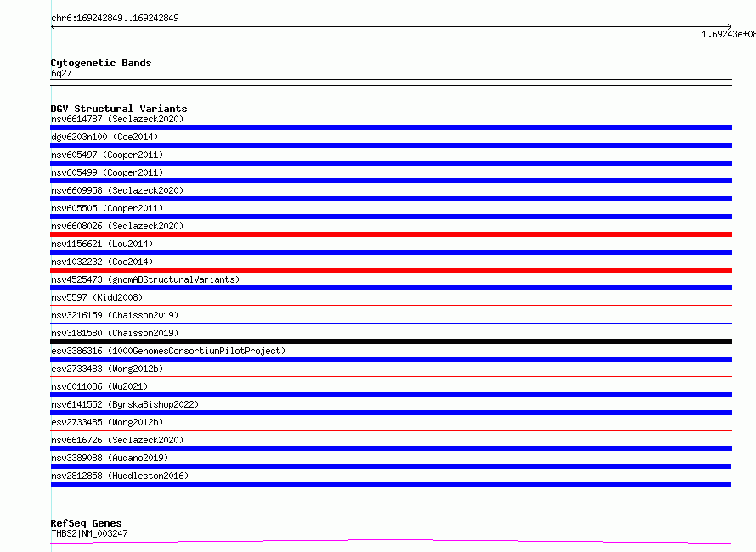The image size is (756, 552).
Task: Open the THBS2|NM_003247 gene label
Action: pyautogui.click(x=89, y=533)
